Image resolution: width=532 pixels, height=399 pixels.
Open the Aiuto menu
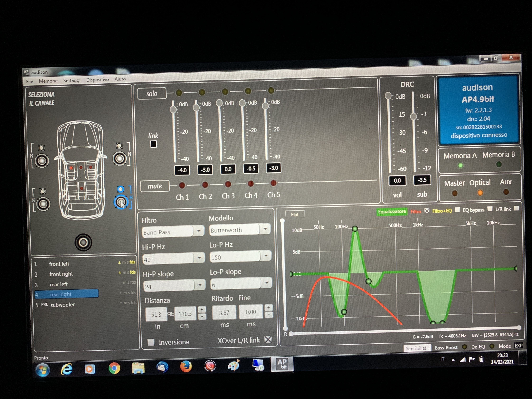click(x=120, y=79)
